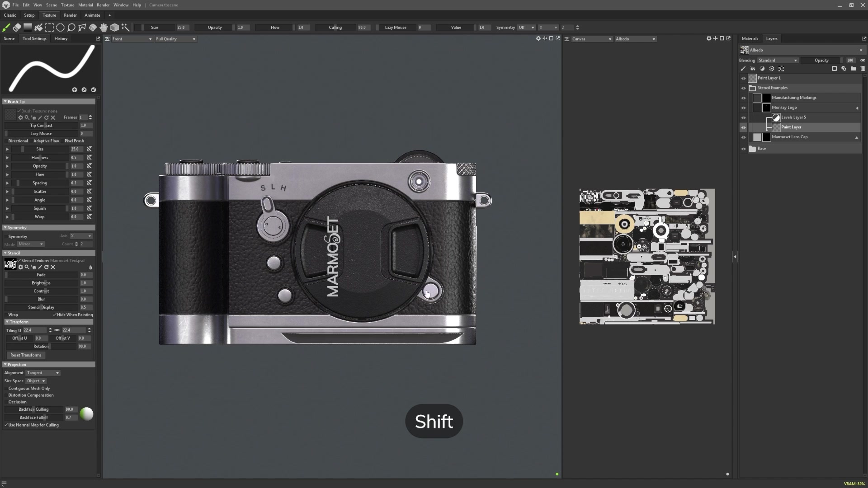Hide the Levels Layer 5

pyautogui.click(x=743, y=117)
